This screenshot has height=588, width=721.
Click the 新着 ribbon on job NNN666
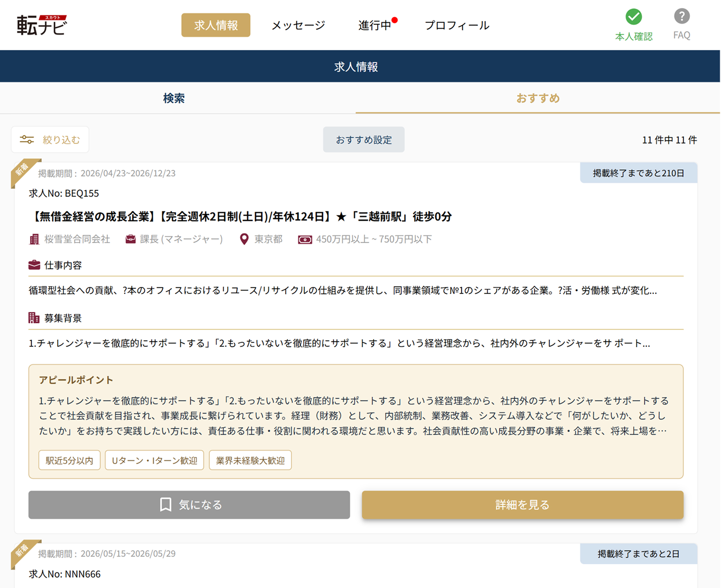coord(24,552)
